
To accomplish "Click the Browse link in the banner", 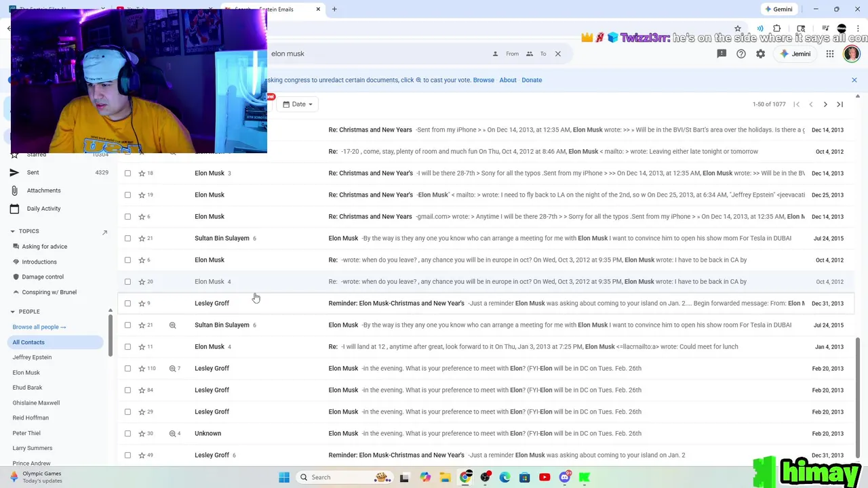I will click(484, 80).
